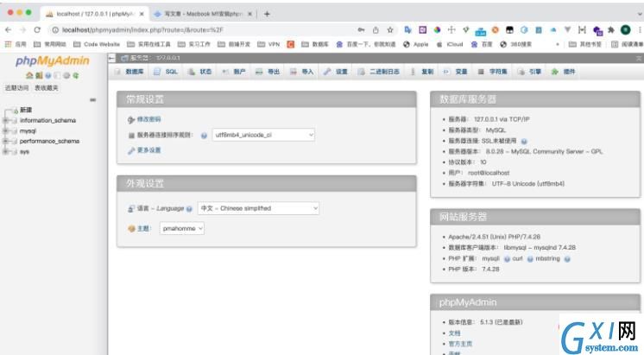Go back with browser back arrow
644x355 pixels.
pyautogui.click(x=9, y=30)
